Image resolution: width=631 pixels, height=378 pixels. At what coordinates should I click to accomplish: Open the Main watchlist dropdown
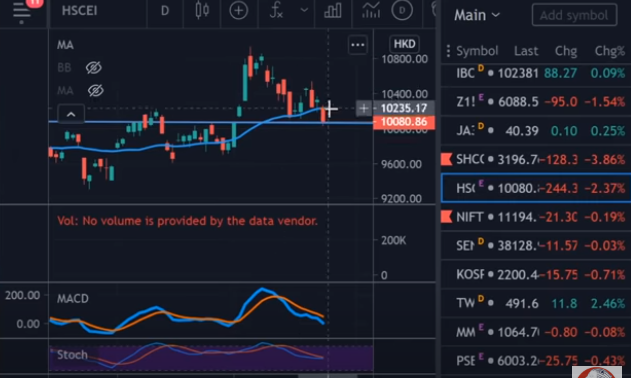pyautogui.click(x=477, y=15)
